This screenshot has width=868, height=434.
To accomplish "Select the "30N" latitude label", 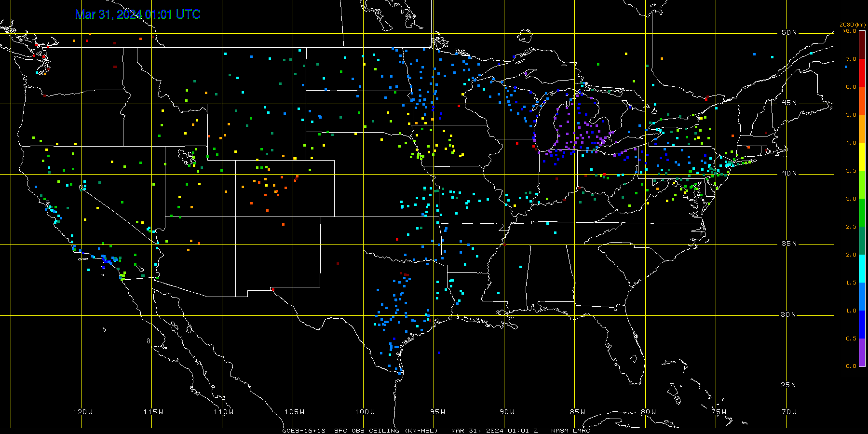I will coord(789,314).
